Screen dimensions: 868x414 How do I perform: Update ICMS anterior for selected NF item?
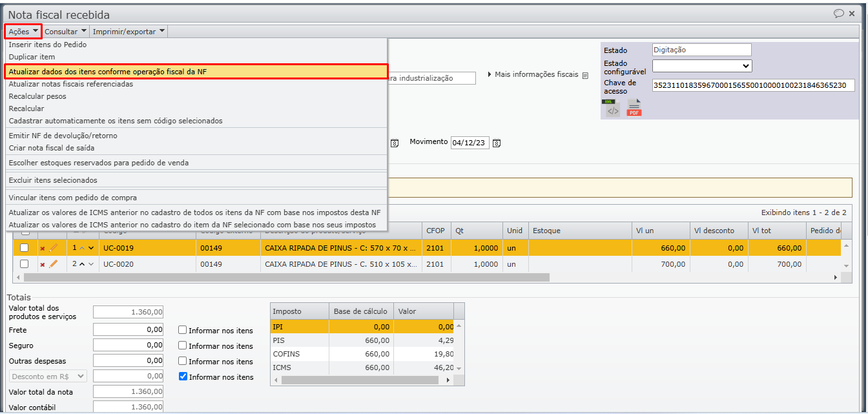click(x=196, y=225)
